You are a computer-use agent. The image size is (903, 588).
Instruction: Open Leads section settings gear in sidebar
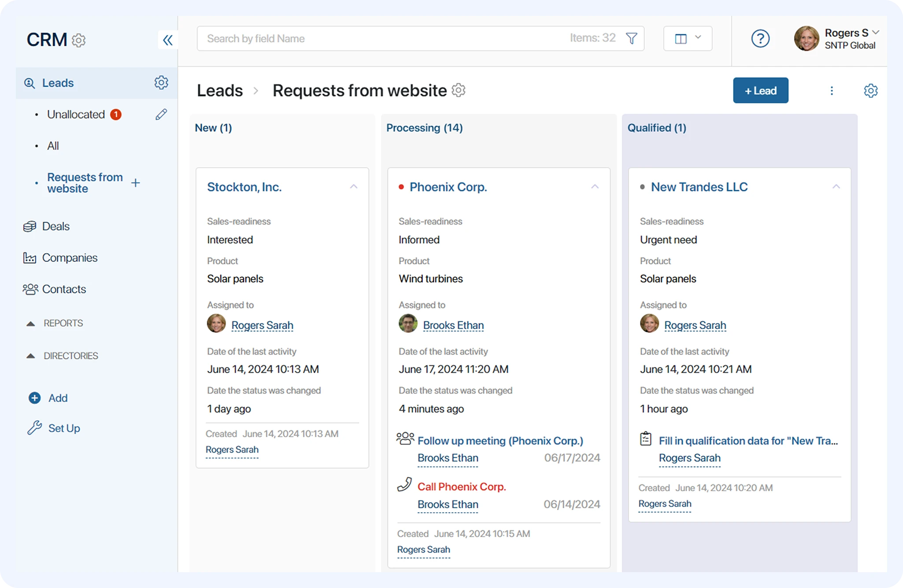(x=161, y=83)
